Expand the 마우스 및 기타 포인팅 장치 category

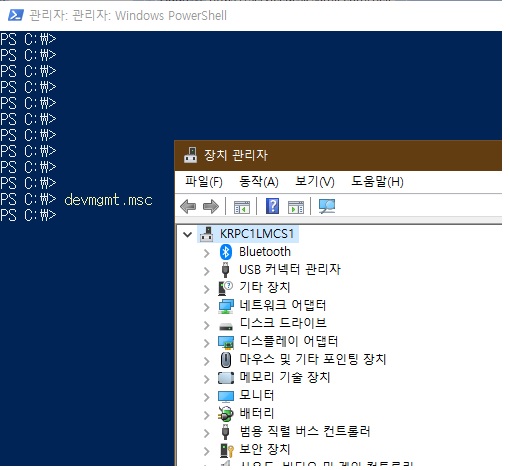[x=207, y=361]
